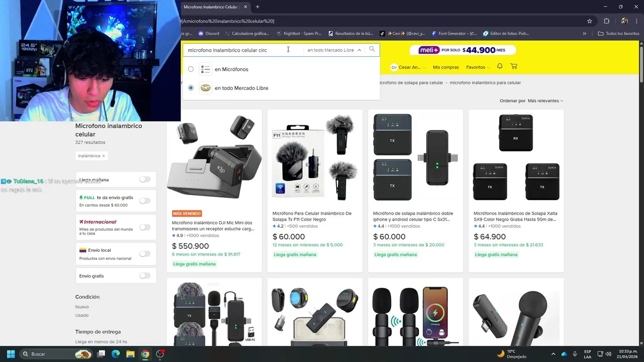Screen dimensions: 644x362
Task: Open the Más relevantes sort dropdown
Action: coord(545,101)
